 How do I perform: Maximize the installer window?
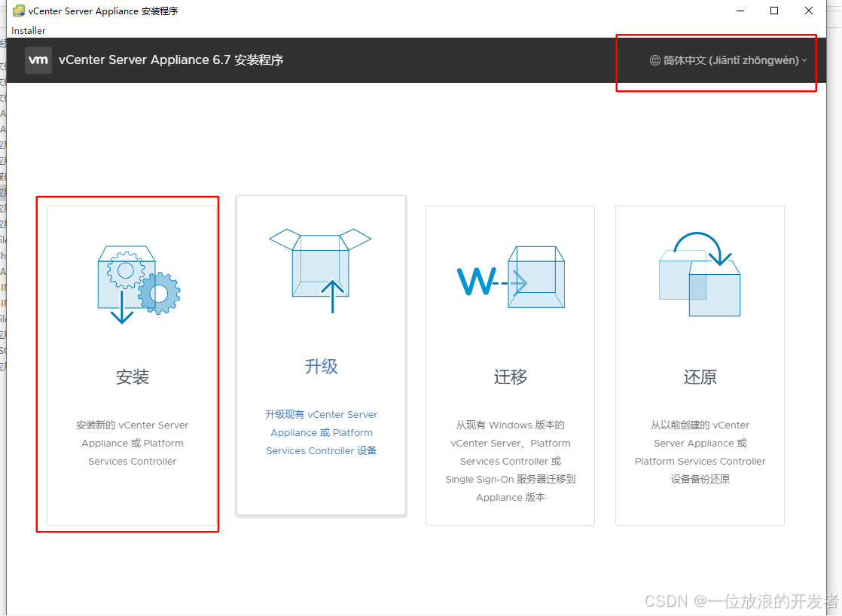pos(773,11)
